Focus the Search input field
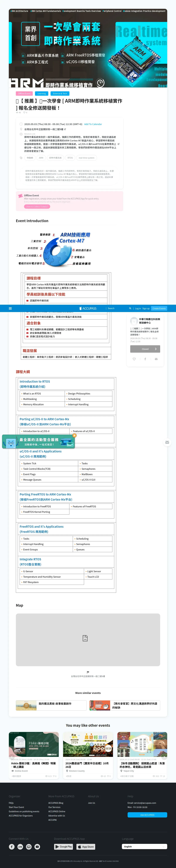Screen dimensions: 176x868 [117, 308]
